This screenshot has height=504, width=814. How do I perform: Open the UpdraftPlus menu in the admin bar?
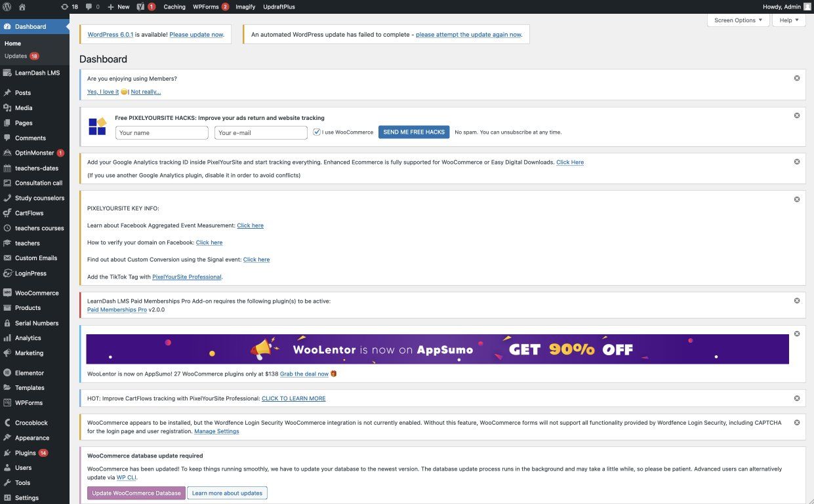(279, 7)
